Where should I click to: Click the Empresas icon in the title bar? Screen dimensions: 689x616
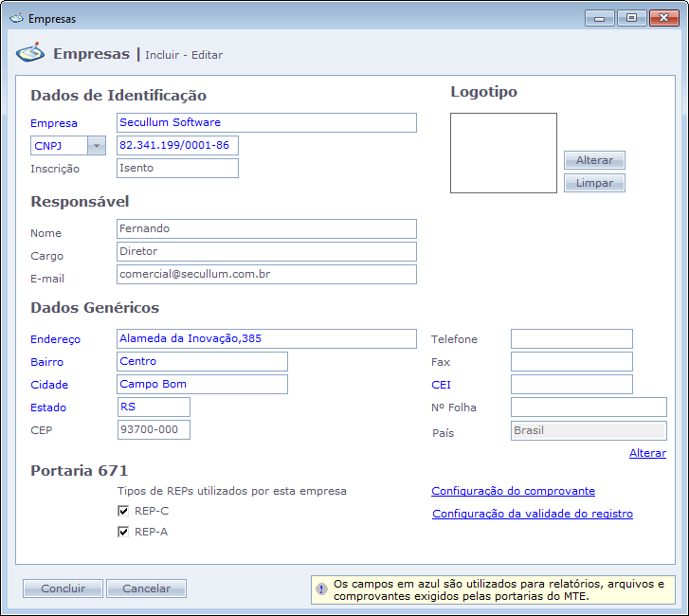point(16,18)
